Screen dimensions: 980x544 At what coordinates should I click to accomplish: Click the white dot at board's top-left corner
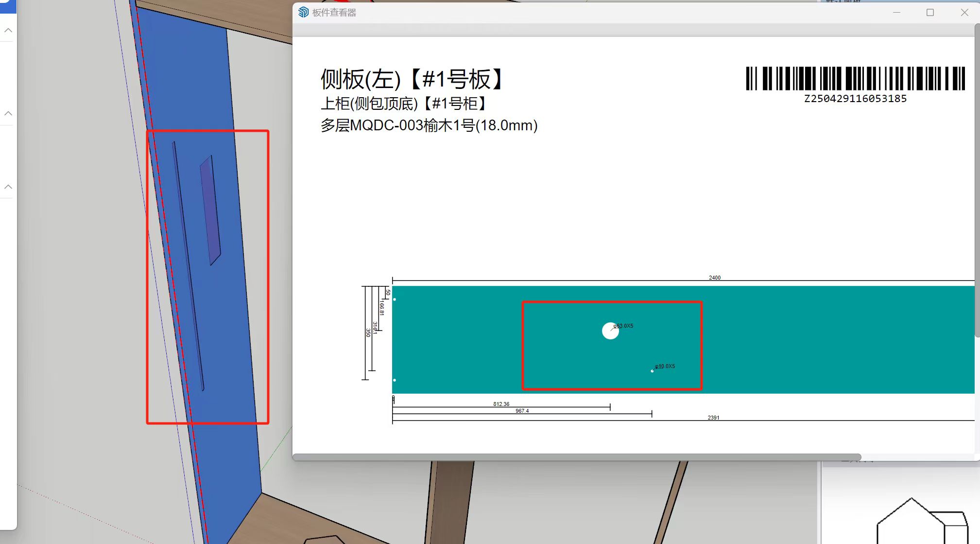tap(395, 299)
